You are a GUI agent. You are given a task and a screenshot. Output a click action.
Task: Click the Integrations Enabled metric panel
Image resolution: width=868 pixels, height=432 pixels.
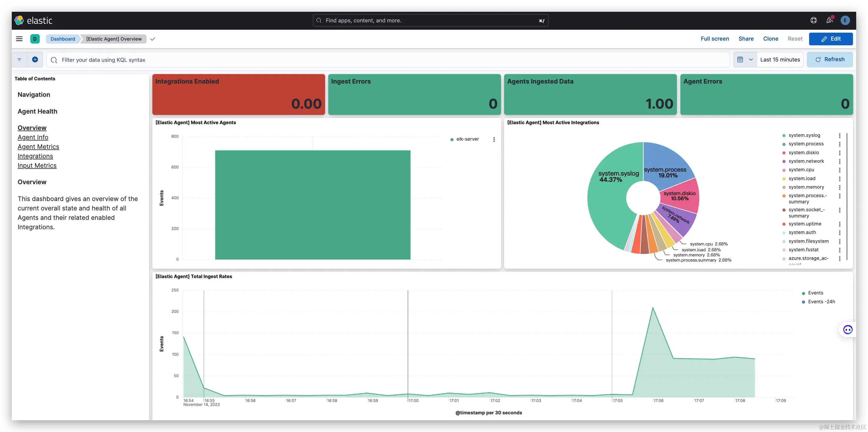pos(238,95)
